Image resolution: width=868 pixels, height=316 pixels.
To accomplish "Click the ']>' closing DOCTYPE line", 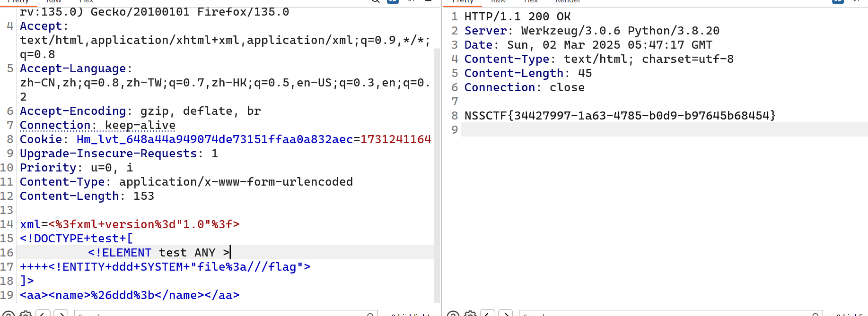I will coord(27,281).
